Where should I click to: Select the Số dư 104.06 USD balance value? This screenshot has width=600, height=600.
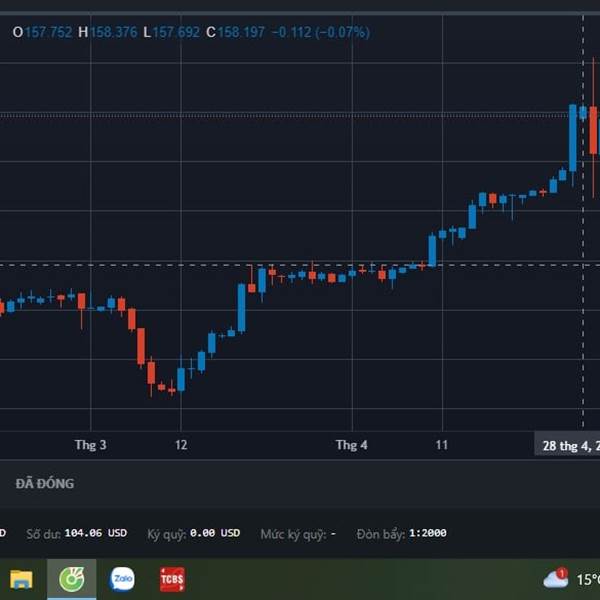[96, 533]
